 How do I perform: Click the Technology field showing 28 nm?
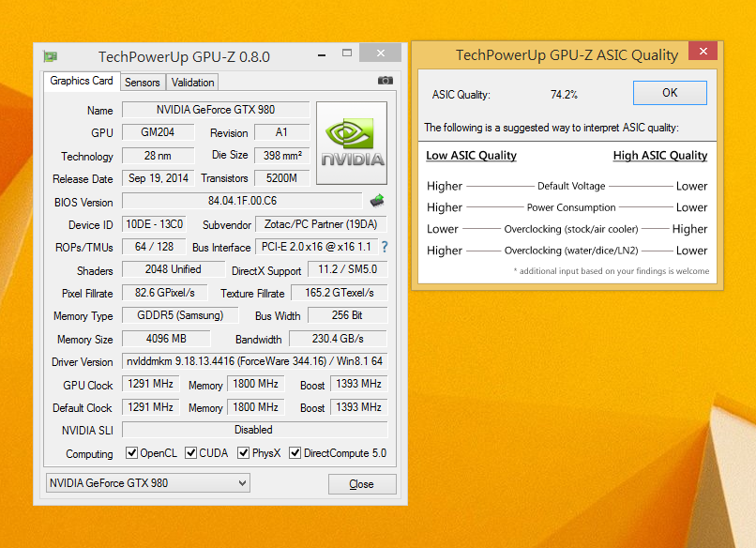159,156
